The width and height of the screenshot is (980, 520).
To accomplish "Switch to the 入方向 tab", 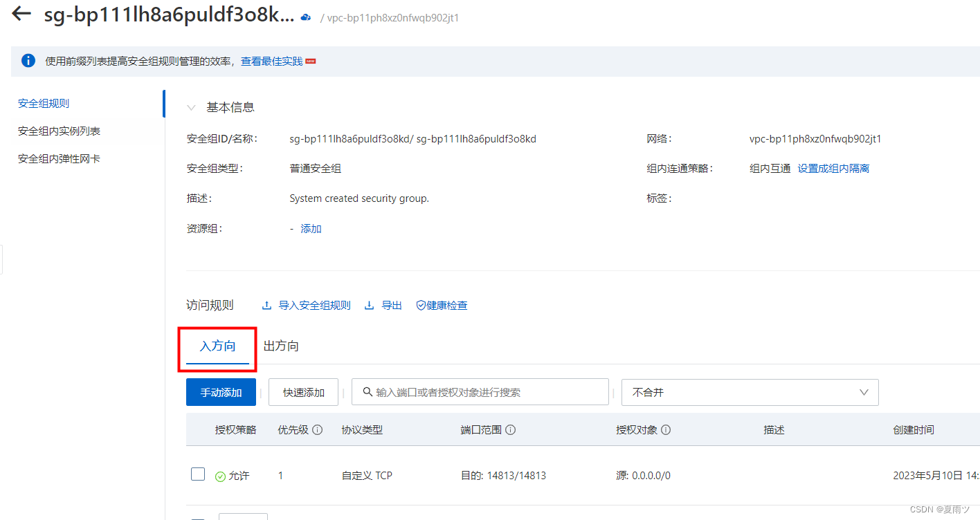I will [218, 346].
